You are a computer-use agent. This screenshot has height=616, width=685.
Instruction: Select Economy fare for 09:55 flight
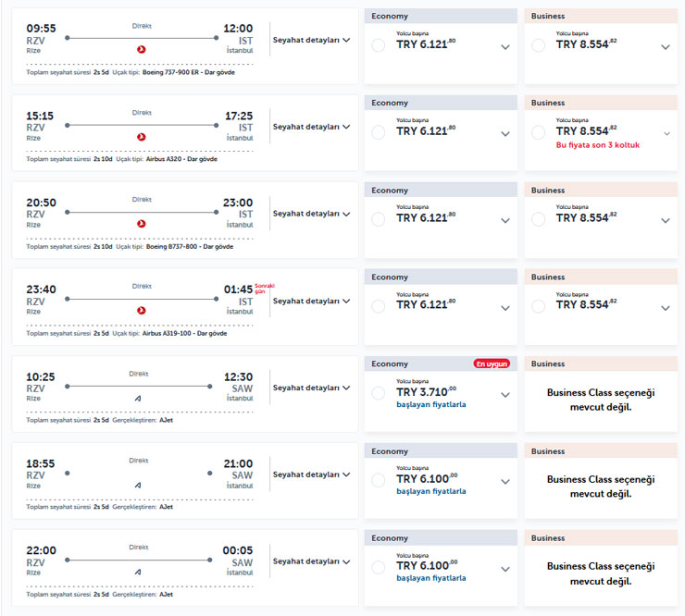378,45
